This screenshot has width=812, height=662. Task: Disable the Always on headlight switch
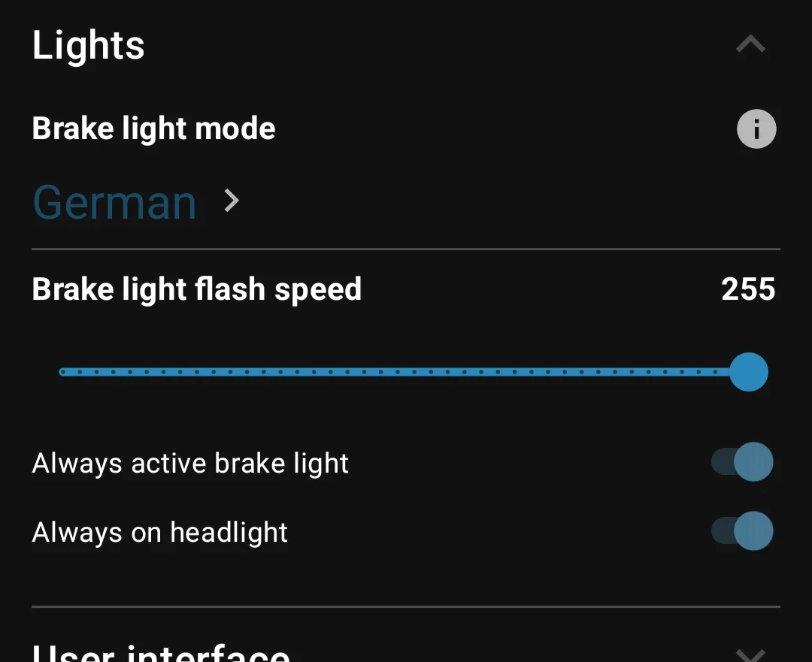coord(743,531)
